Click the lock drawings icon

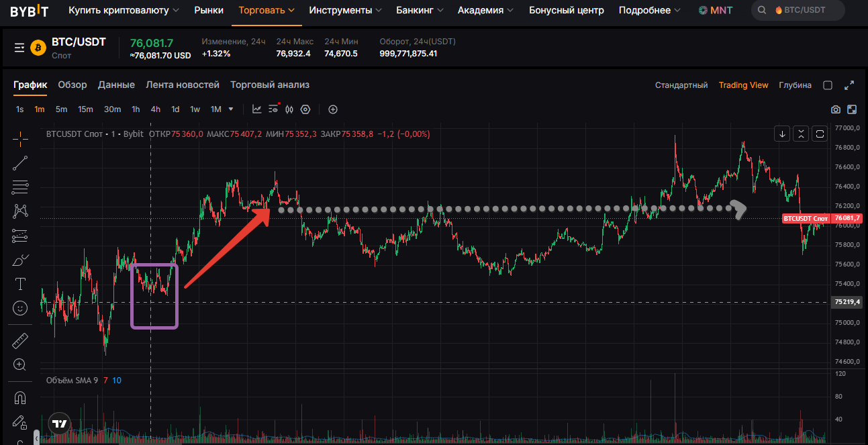[x=20, y=422]
